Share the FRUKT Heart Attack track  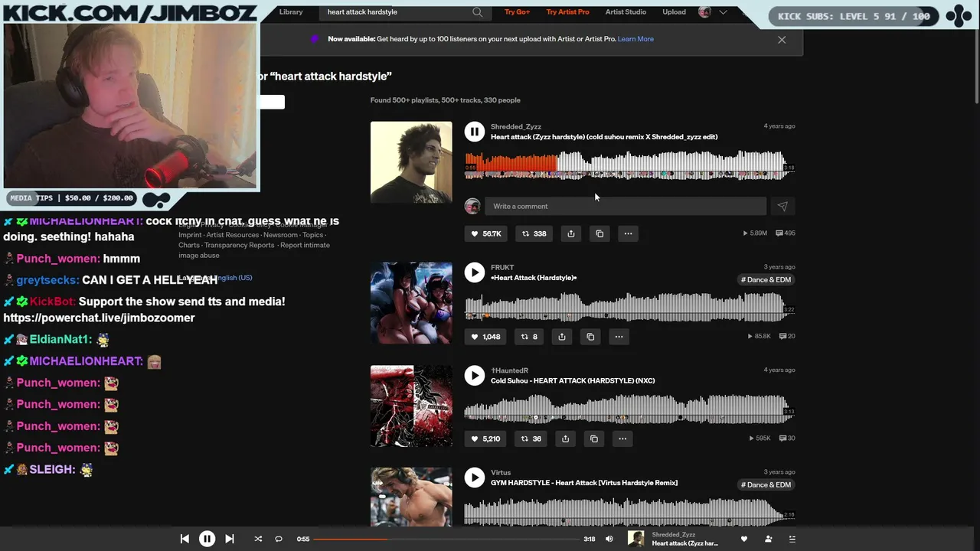coord(562,336)
